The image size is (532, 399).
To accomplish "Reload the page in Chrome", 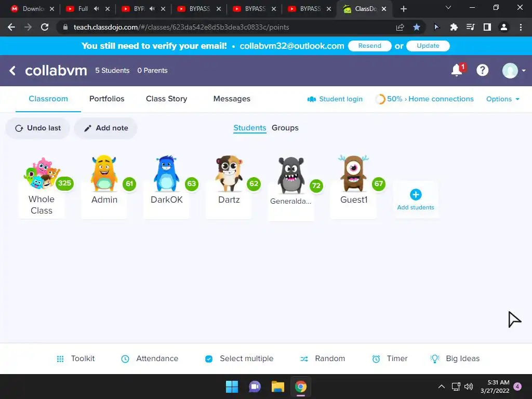I will pyautogui.click(x=45, y=27).
